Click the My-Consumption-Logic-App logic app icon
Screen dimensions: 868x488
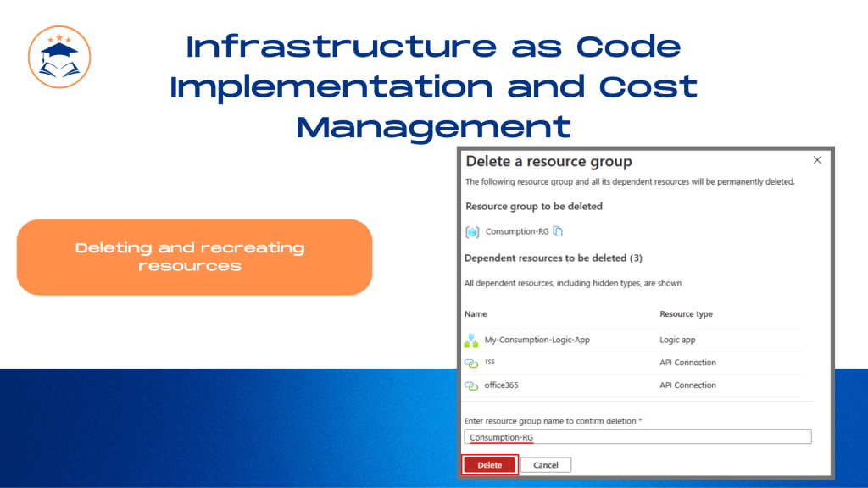[471, 341]
